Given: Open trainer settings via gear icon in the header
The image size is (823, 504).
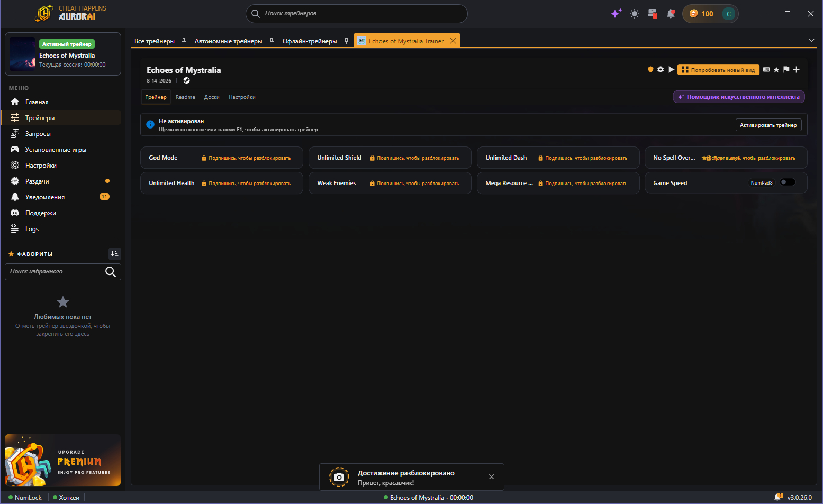Looking at the screenshot, I should 661,69.
